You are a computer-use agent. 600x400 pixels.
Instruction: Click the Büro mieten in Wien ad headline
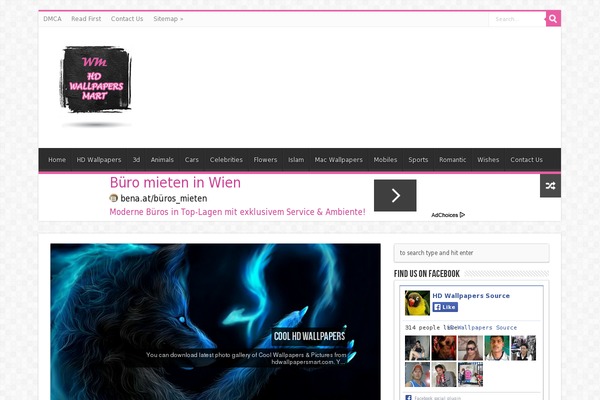(175, 183)
